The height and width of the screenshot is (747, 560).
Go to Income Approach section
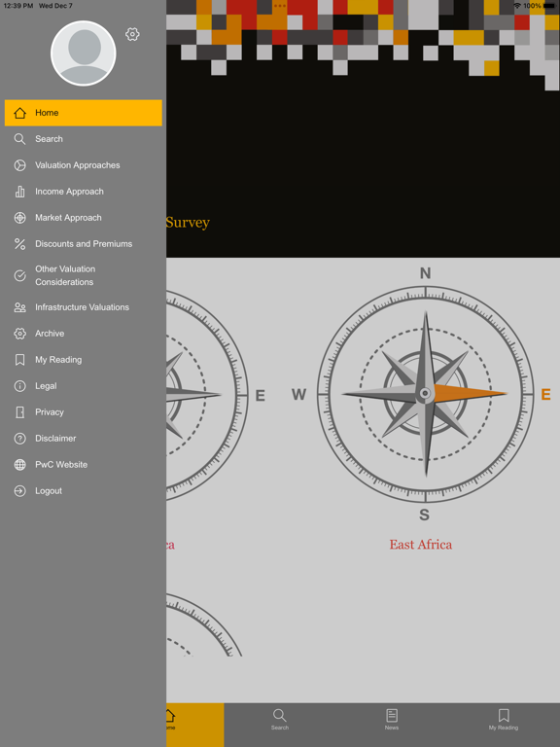point(84,192)
